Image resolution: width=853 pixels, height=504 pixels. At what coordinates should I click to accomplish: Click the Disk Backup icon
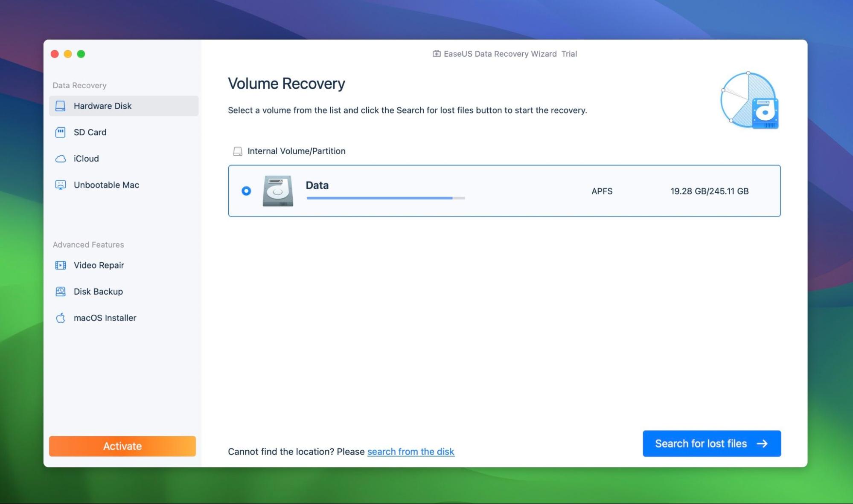pos(61,292)
